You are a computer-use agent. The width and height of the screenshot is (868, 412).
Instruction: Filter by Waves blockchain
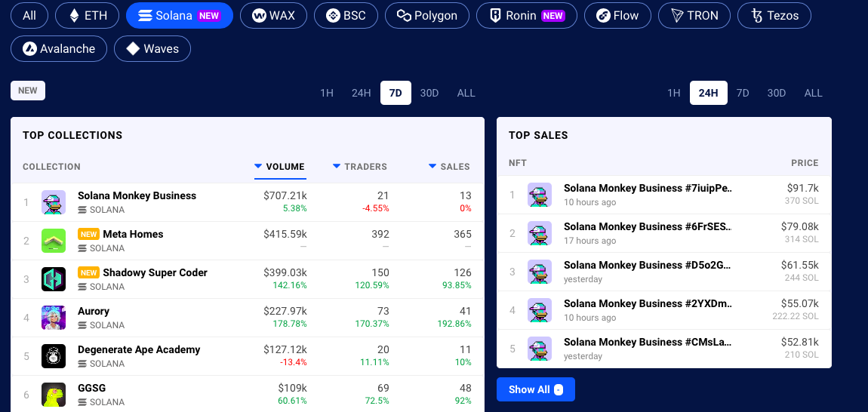click(x=152, y=49)
